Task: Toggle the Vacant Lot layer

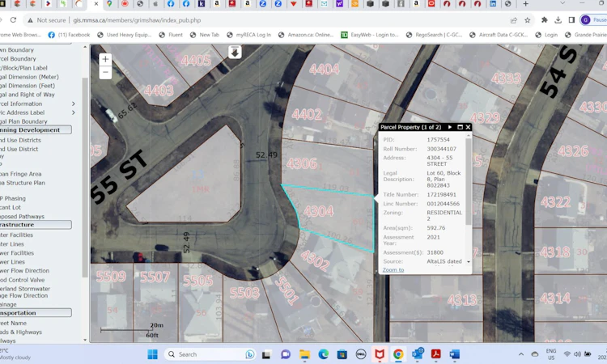Action: pos(11,207)
